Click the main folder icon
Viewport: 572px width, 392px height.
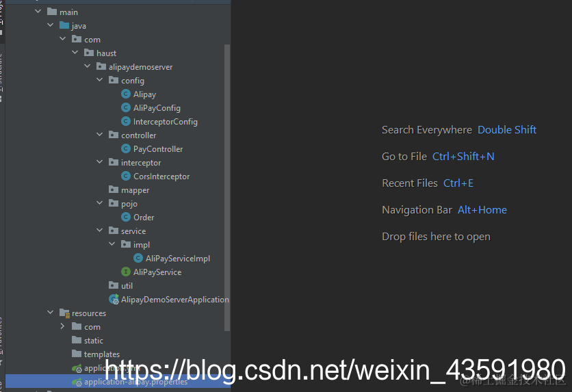tap(52, 12)
